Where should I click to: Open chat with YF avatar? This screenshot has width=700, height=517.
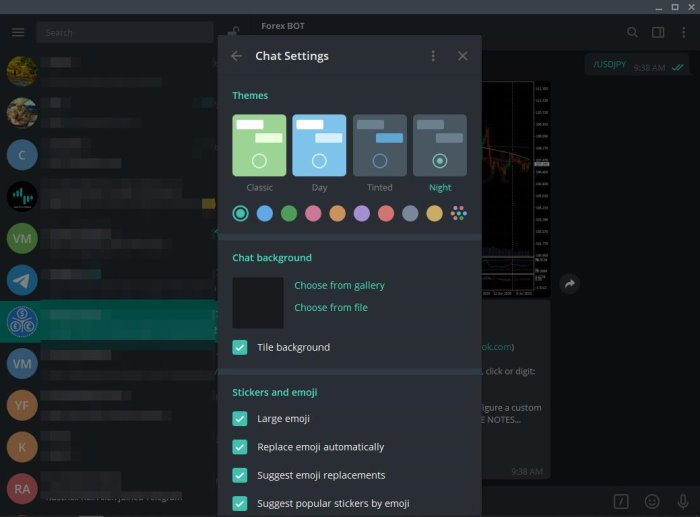(x=22, y=405)
